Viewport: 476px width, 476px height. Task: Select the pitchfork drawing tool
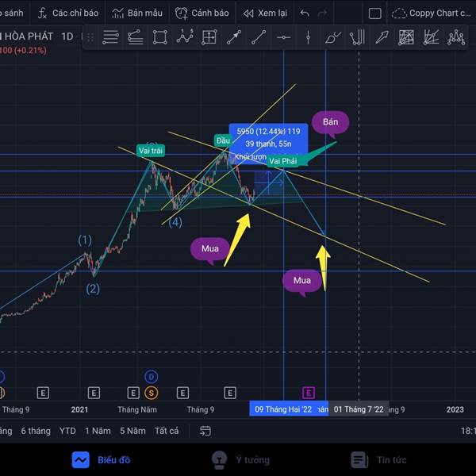[x=357, y=37]
